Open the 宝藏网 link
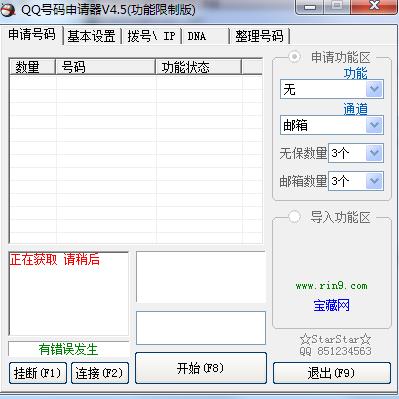The height and width of the screenshot is (399, 399). pos(331,305)
